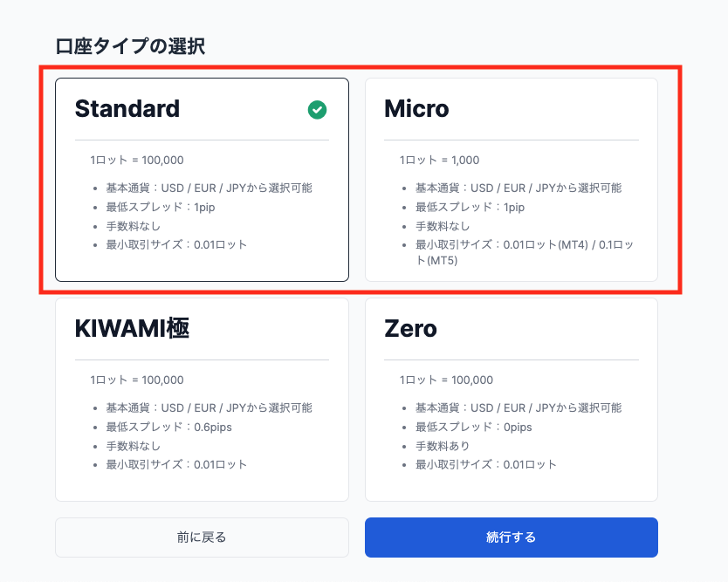Viewport: 728px width, 582px height.
Task: Click Zero's 手数料あり bullet
Action: click(443, 446)
